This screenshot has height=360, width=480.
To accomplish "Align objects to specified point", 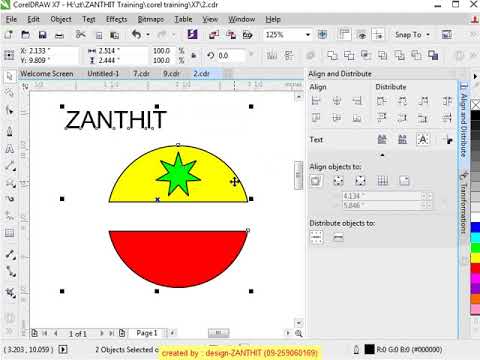I will coord(404,181).
